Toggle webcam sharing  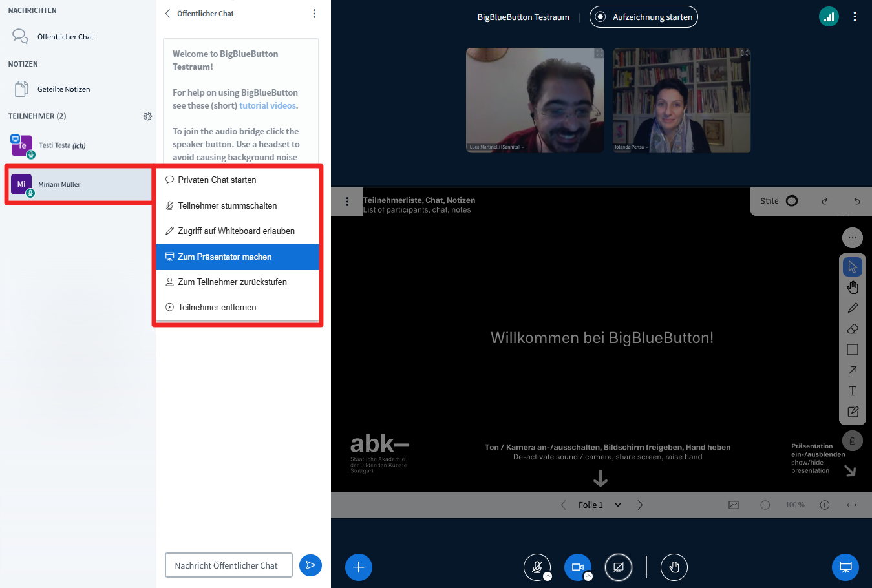[577, 567]
